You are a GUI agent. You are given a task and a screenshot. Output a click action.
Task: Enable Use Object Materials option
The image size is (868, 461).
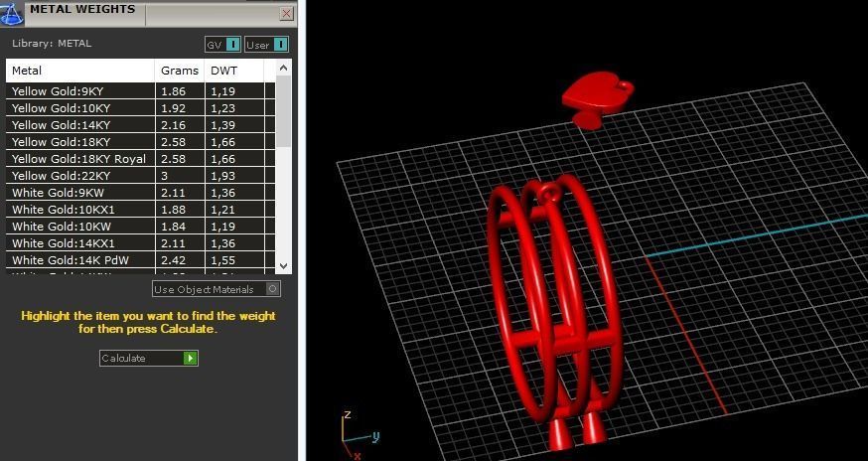point(217,289)
